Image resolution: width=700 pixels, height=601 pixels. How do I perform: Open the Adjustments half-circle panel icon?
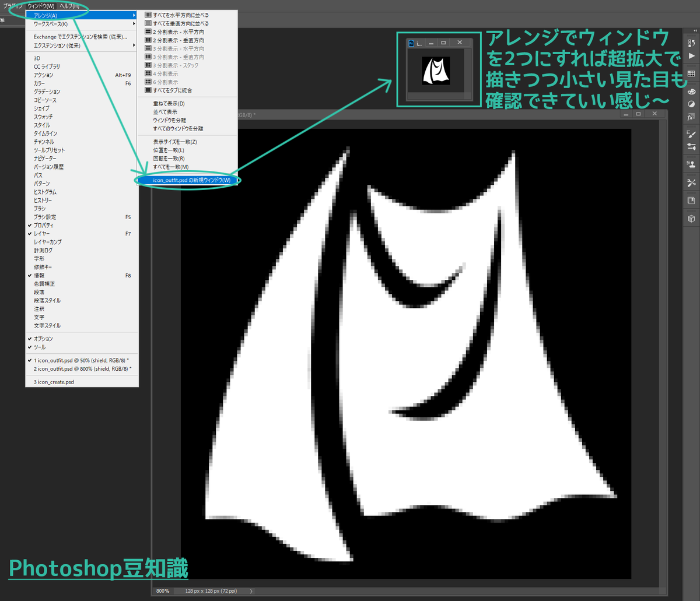point(691,102)
